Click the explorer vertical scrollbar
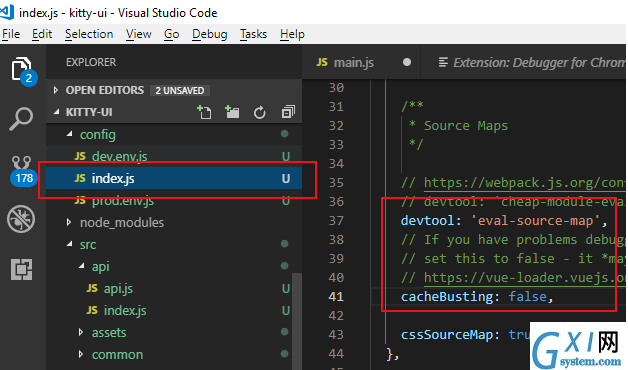 pyautogui.click(x=297, y=320)
